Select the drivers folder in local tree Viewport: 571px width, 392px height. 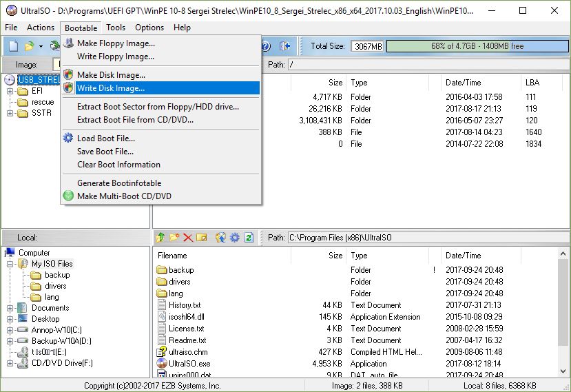coord(55,286)
